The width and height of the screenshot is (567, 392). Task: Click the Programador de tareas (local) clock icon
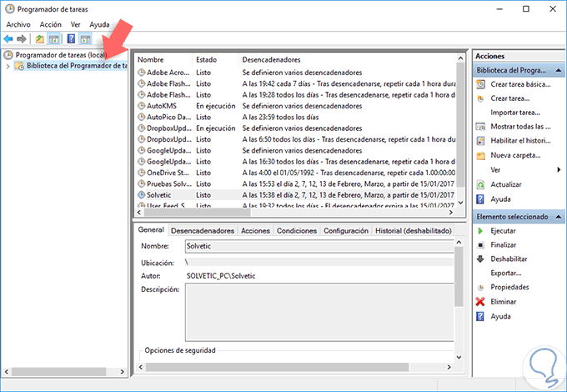[8, 55]
